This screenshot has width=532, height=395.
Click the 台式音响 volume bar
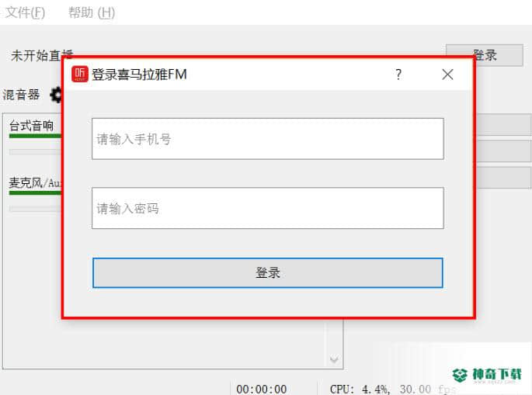tap(35, 136)
